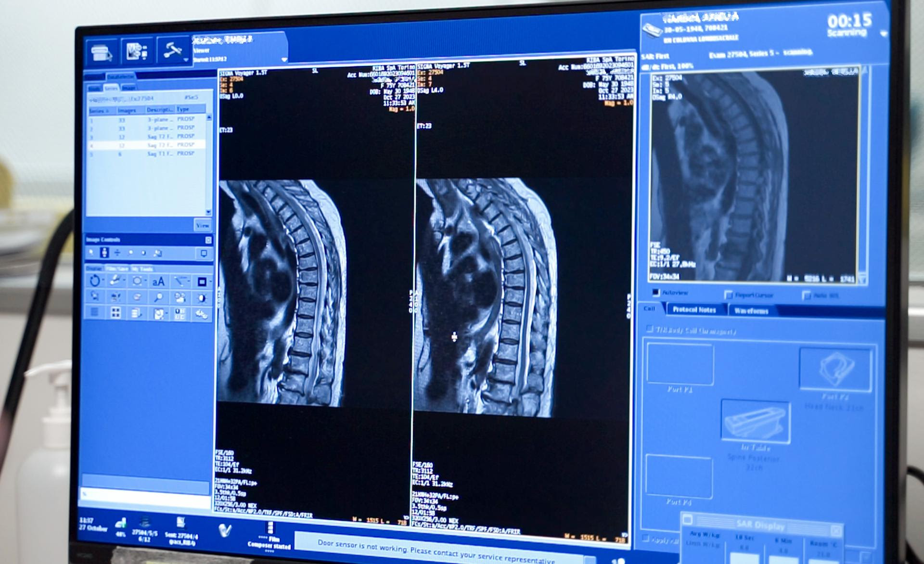Select the aA text annotation tool
Viewport: 924px width, 564px height.
(x=159, y=282)
